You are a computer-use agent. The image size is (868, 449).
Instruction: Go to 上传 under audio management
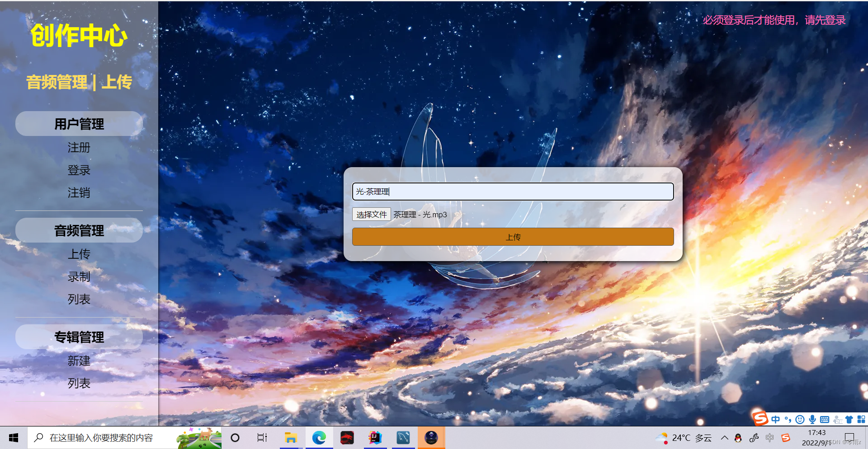tap(79, 254)
